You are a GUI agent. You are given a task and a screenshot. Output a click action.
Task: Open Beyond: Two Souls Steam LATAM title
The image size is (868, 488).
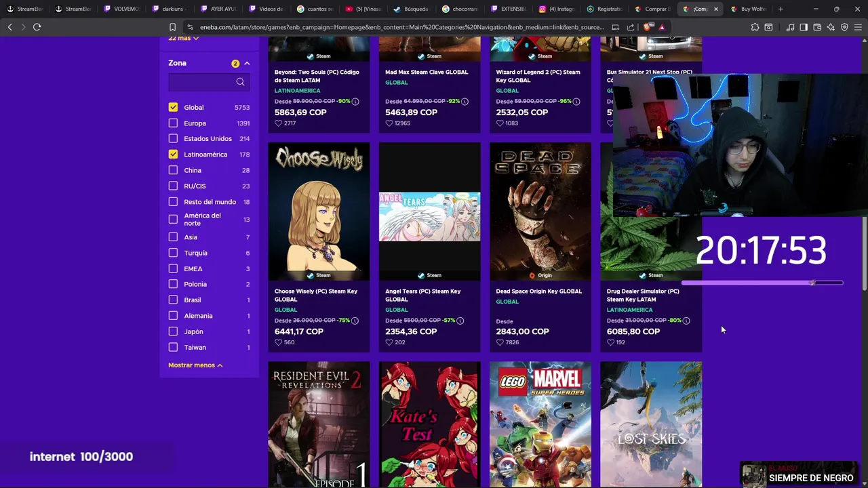[x=317, y=76]
